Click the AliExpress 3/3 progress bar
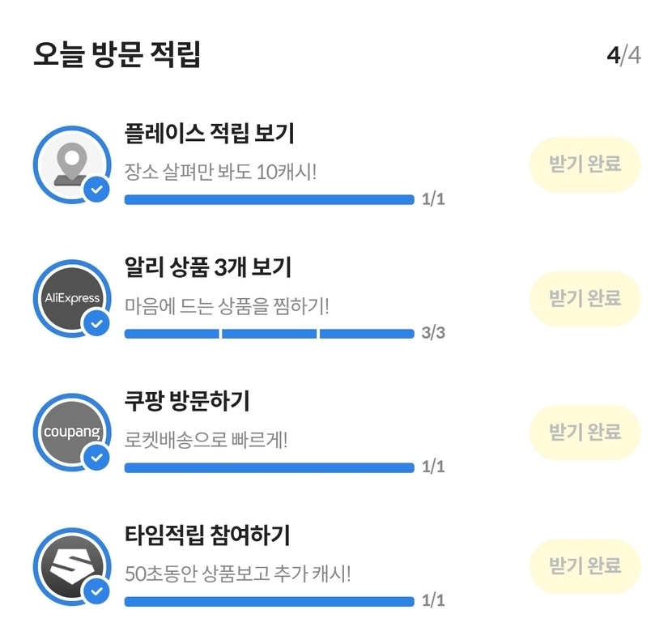 tap(269, 334)
